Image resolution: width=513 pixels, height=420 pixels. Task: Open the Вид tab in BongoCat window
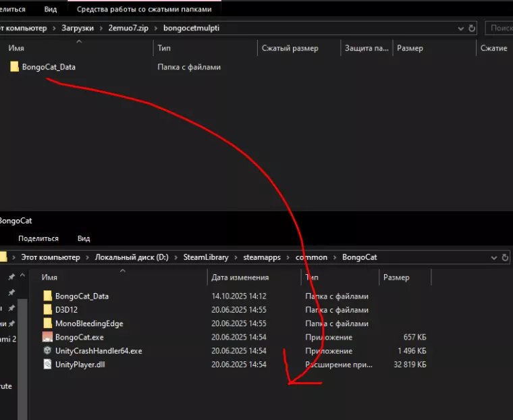click(84, 238)
